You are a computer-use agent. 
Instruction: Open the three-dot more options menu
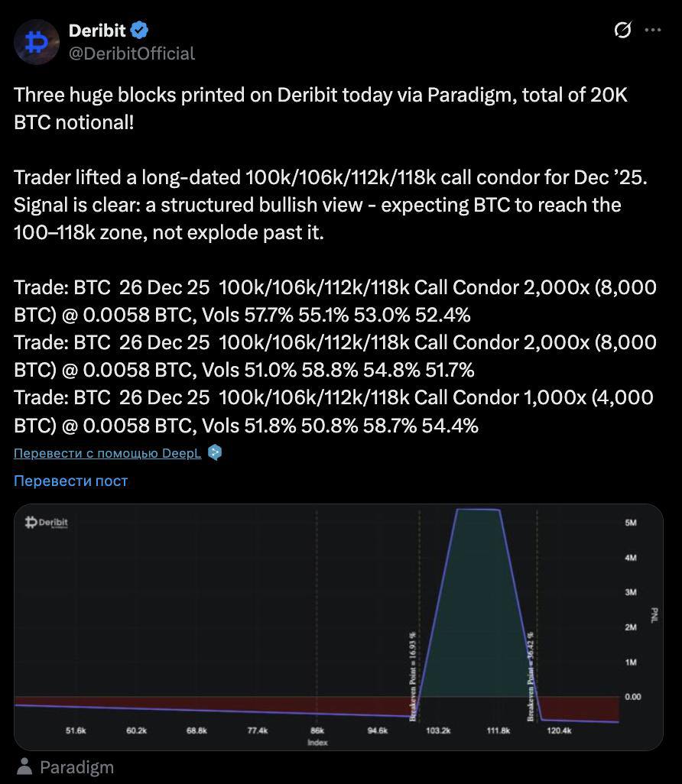[653, 31]
